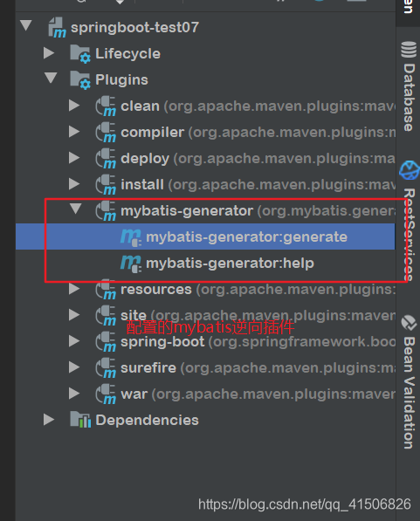Open the Bean Validation side tab
Screen dimensions: 420x521
coord(409,382)
